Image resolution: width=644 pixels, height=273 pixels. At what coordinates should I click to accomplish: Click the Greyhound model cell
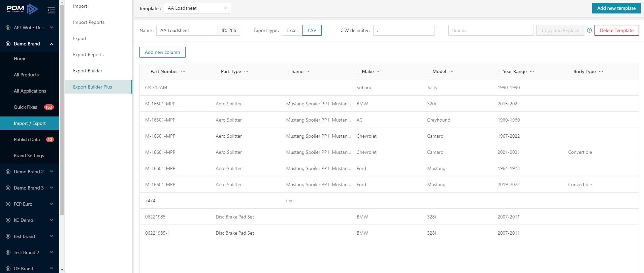(439, 120)
